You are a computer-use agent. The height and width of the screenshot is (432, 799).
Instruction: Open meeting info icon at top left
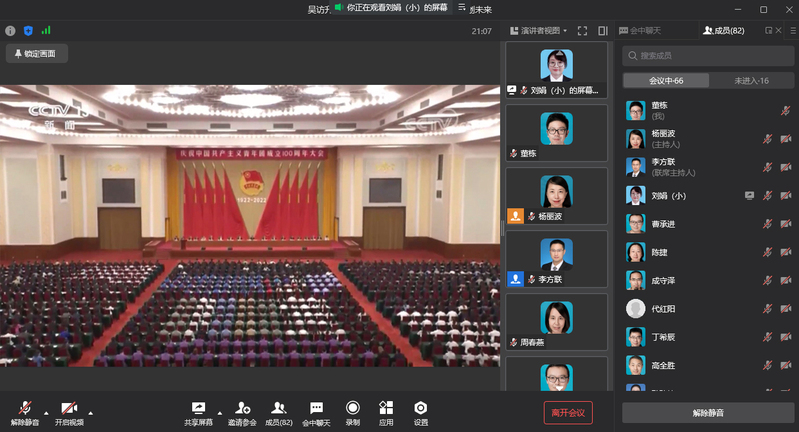pyautogui.click(x=10, y=31)
